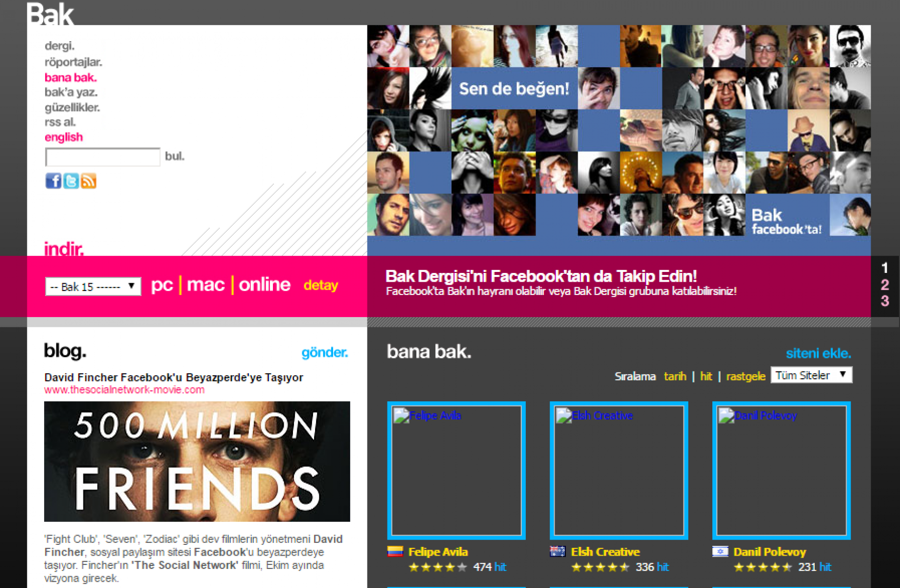Sort sites by rastgele
This screenshot has height=588, width=900.
[745, 376]
